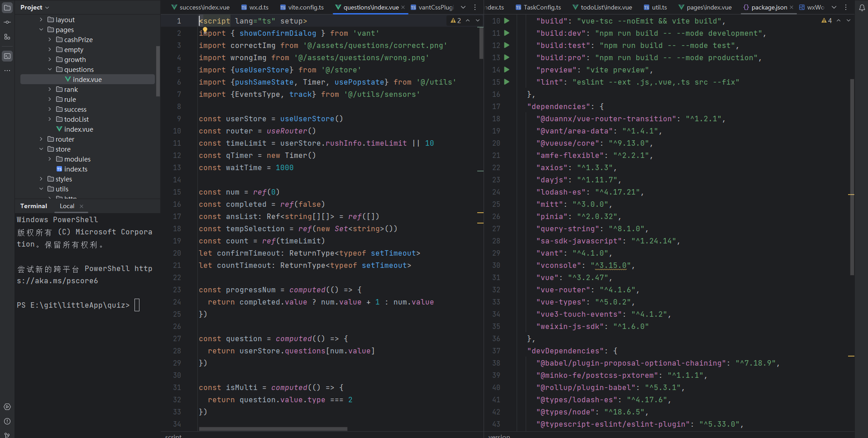Click the yellow lightbulb quick-fix icon
The image size is (868, 438).
[x=205, y=30]
